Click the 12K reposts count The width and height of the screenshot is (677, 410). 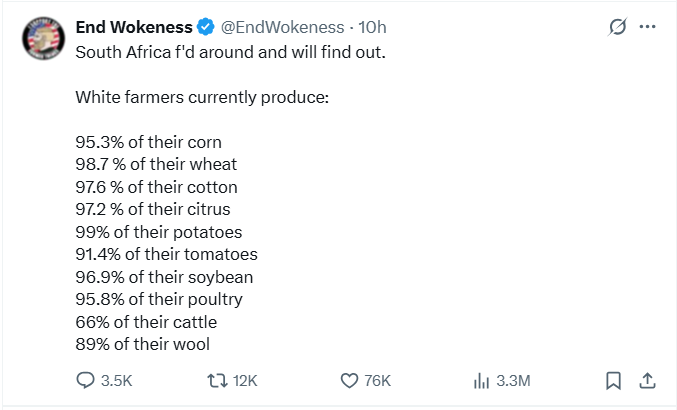point(246,380)
